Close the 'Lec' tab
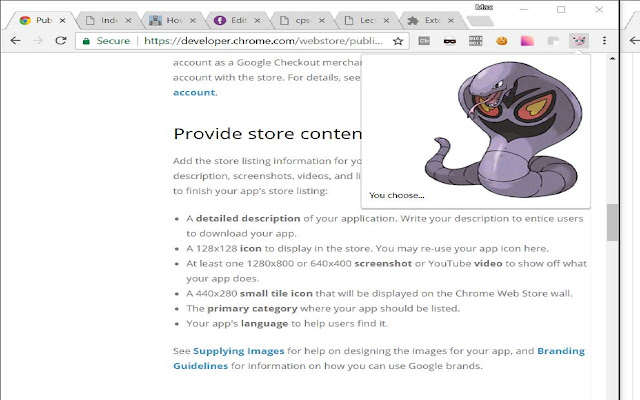 pyautogui.click(x=386, y=20)
